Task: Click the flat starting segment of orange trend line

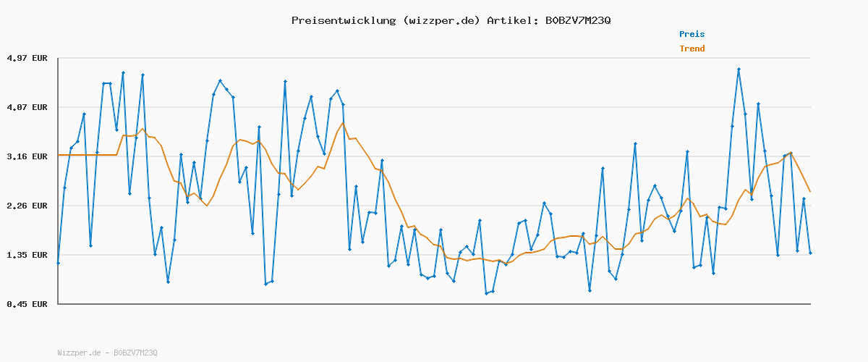Action: tap(87, 155)
